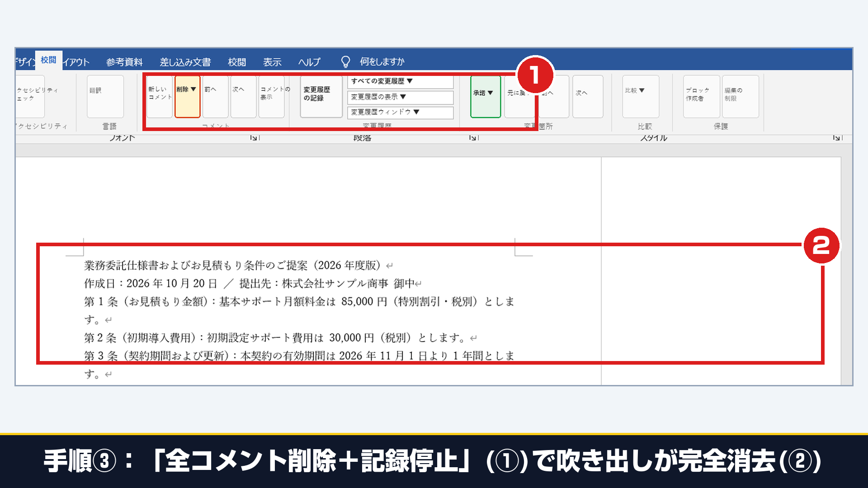Click 次へ in the 変更箇所 group
This screenshot has height=488, width=868.
pyautogui.click(x=588, y=96)
